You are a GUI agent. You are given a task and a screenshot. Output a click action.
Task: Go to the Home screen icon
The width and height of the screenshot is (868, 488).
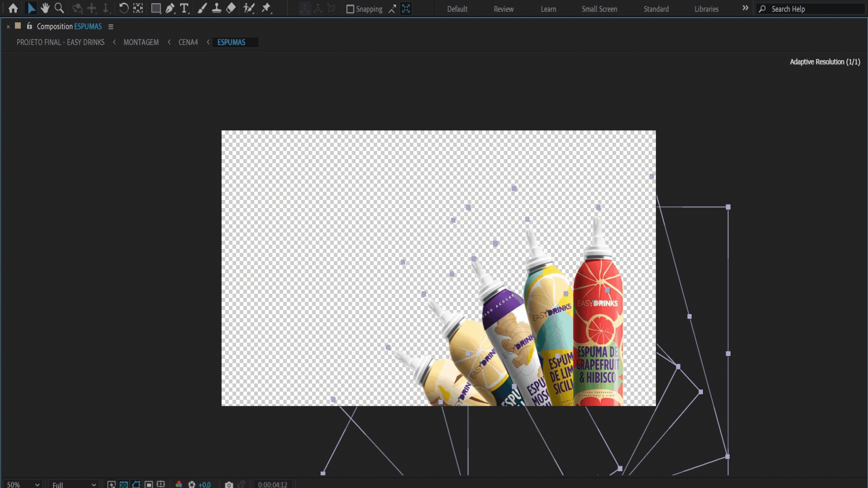(x=13, y=8)
